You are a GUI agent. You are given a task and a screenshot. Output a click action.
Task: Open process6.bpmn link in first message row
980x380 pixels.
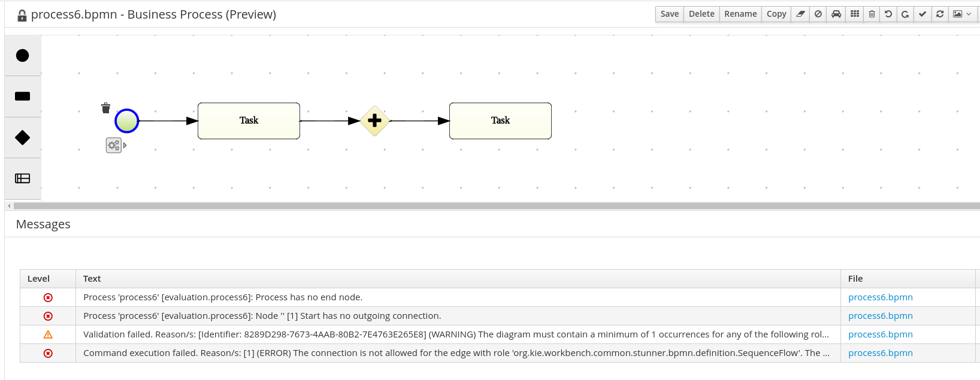pyautogui.click(x=880, y=297)
